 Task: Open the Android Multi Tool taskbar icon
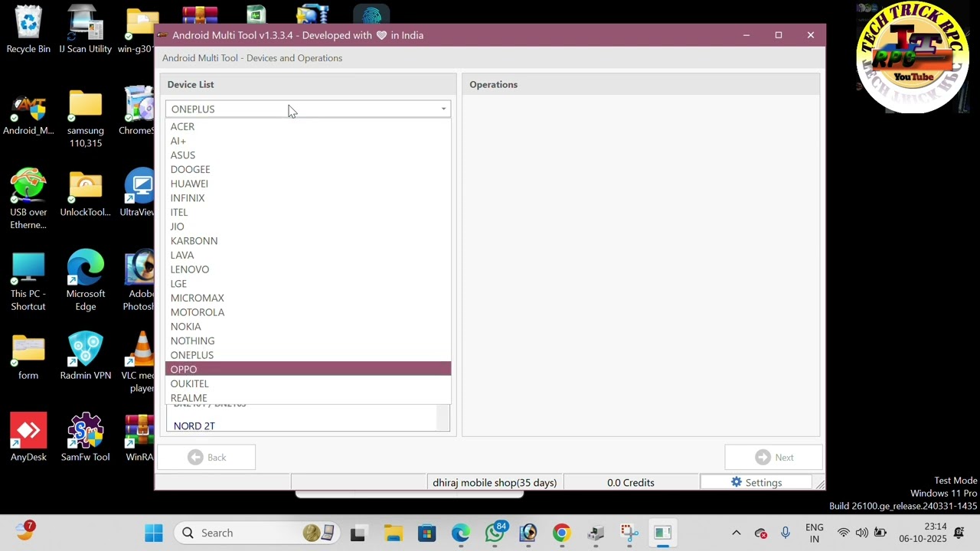click(x=663, y=533)
